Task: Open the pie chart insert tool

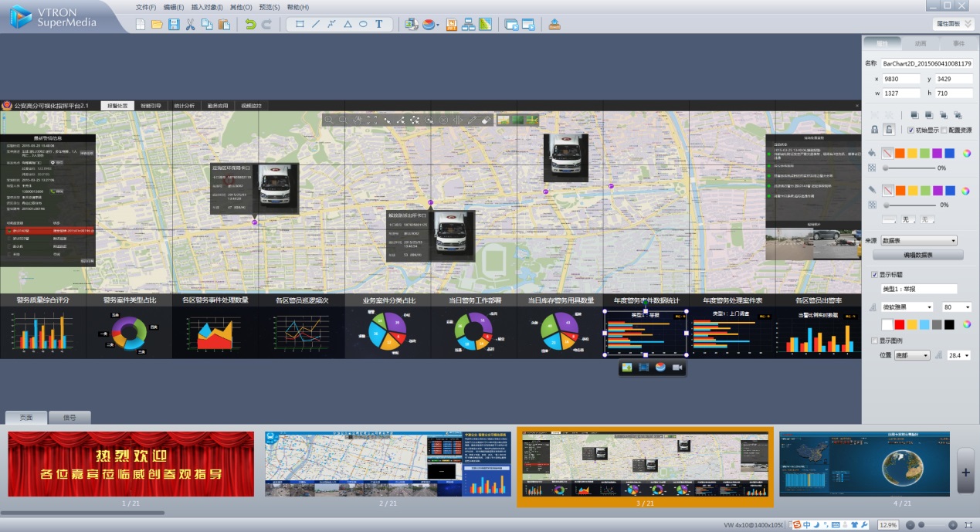Action: (430, 25)
